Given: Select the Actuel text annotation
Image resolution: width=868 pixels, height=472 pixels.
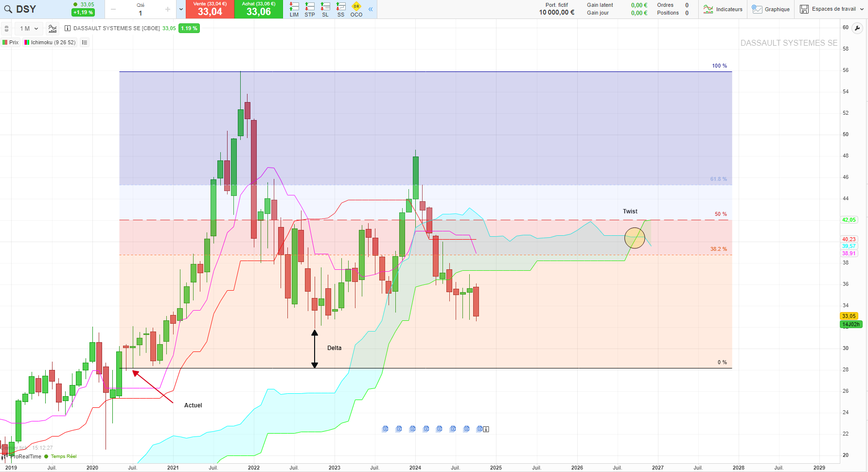Looking at the screenshot, I should (193, 405).
